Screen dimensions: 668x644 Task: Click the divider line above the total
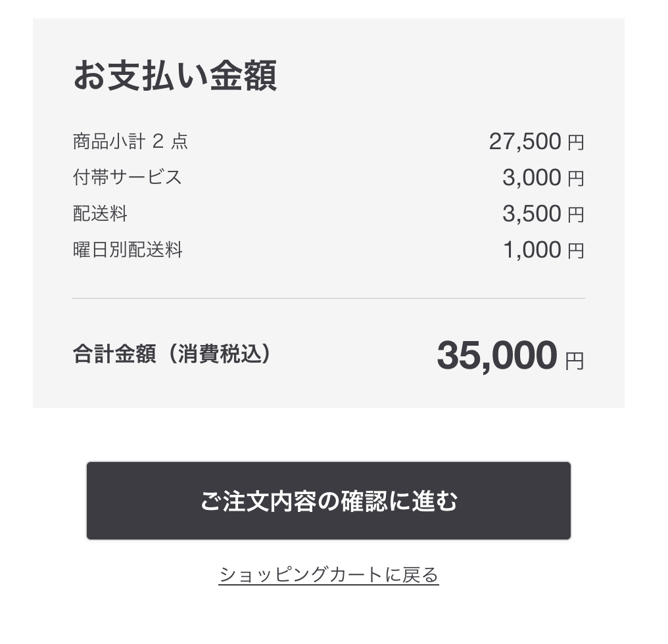328,298
